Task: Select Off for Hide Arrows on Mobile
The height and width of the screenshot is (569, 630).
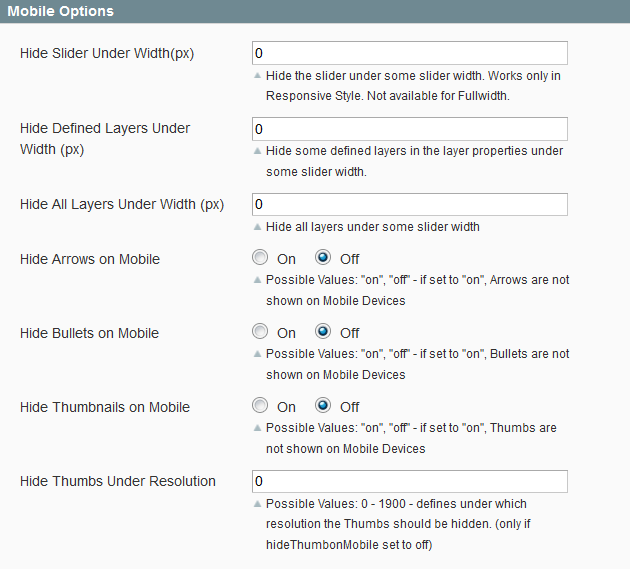Action: [323, 258]
